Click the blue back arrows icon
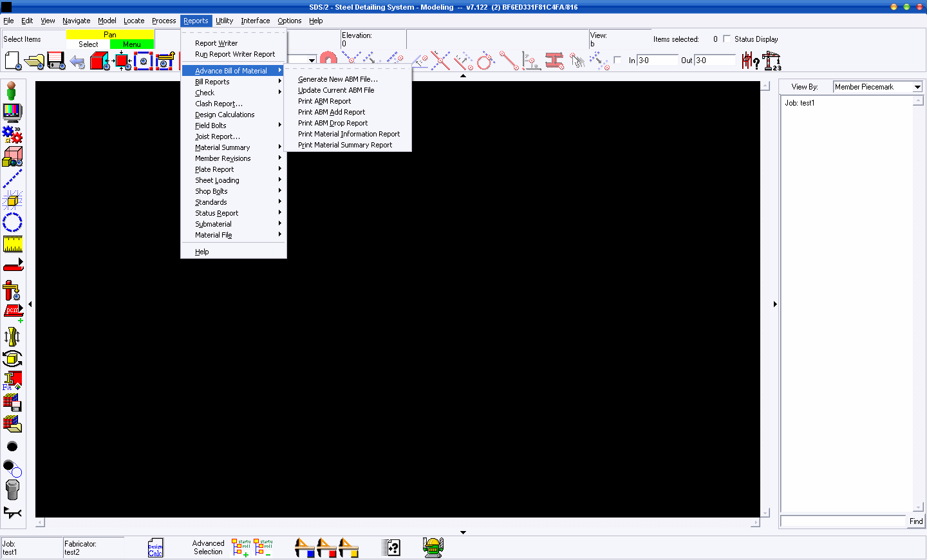This screenshot has width=927, height=560. (77, 62)
